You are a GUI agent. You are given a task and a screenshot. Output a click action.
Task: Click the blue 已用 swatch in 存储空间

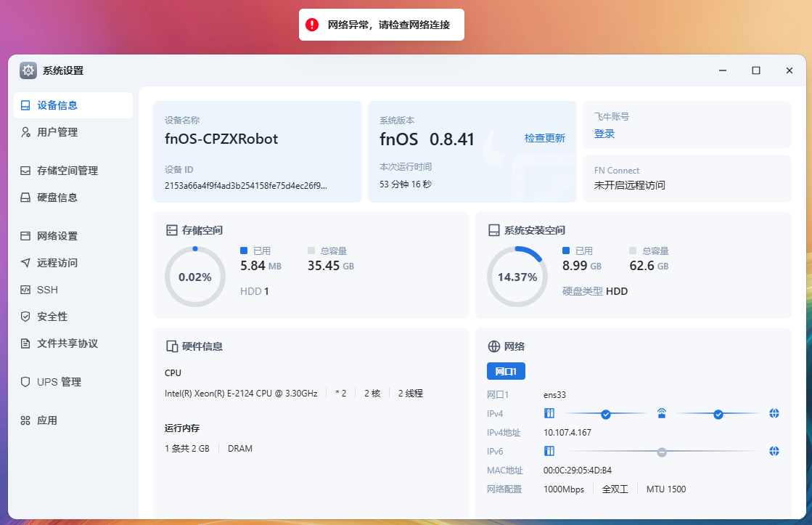244,251
